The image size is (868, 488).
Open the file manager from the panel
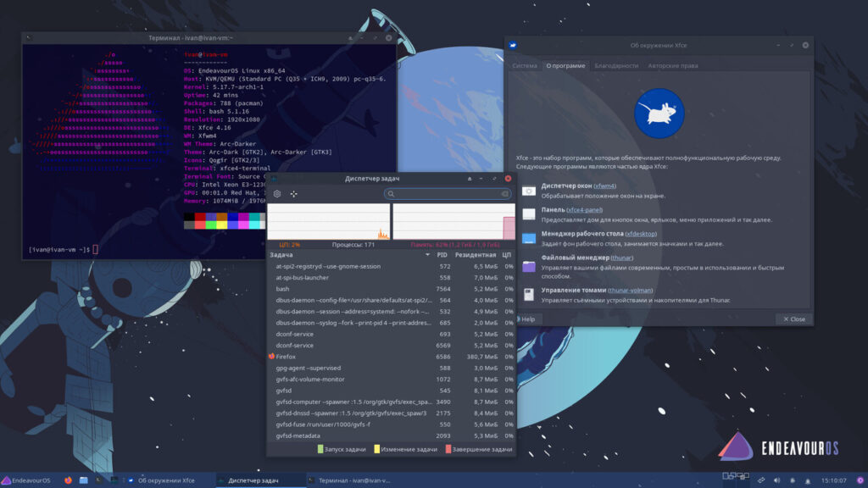coord(84,480)
